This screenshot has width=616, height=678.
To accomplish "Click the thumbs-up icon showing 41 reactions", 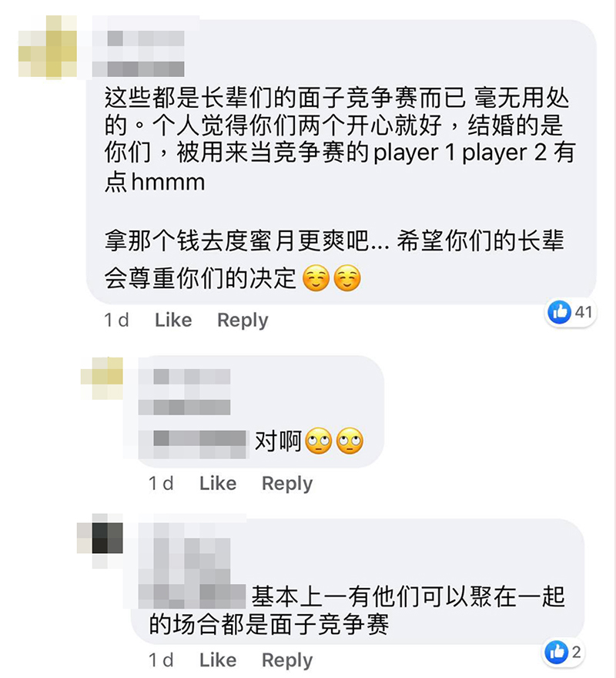I will [559, 312].
